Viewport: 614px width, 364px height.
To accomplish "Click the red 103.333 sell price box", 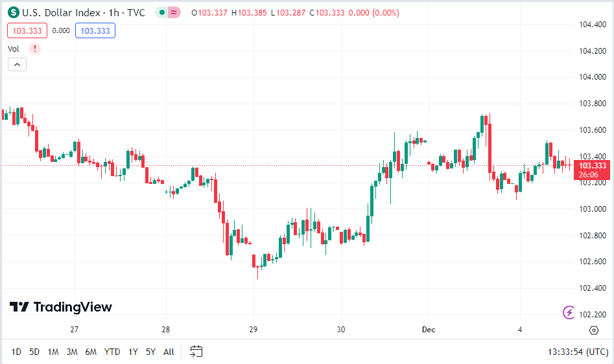I will click(x=27, y=30).
